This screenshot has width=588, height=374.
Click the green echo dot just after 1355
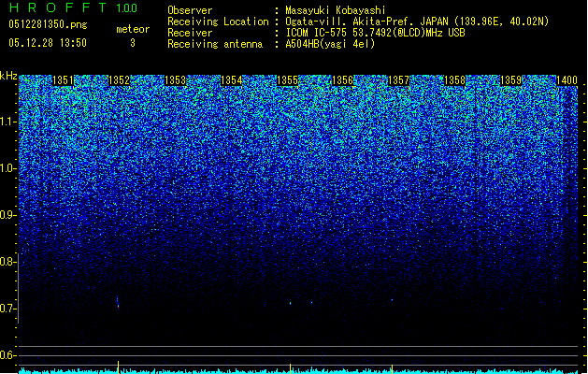[x=290, y=303]
